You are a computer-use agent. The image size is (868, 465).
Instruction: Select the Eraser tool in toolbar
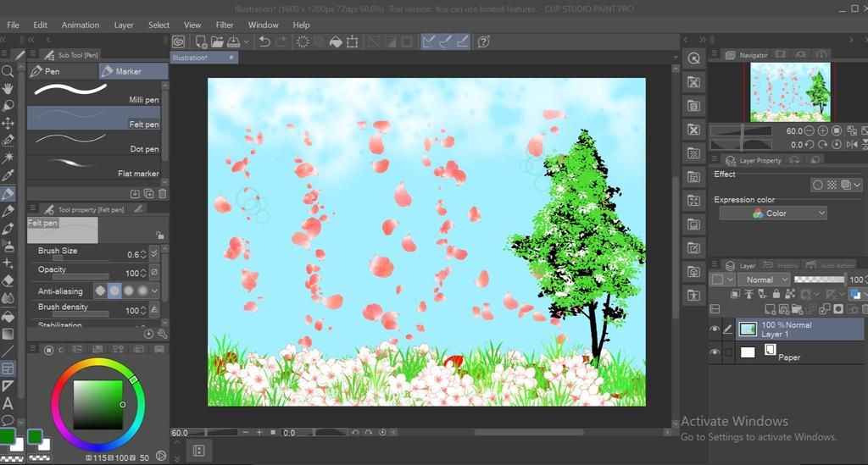point(8,281)
